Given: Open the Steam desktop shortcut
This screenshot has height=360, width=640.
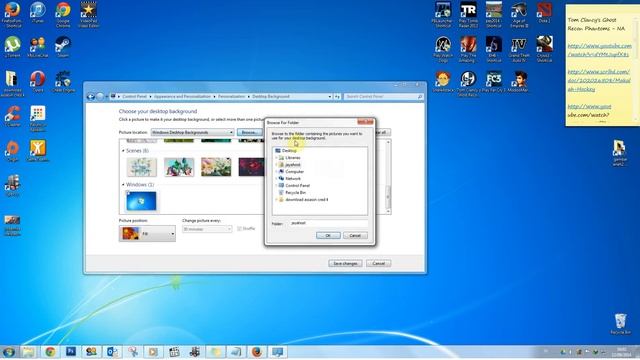Looking at the screenshot, I should (63, 47).
